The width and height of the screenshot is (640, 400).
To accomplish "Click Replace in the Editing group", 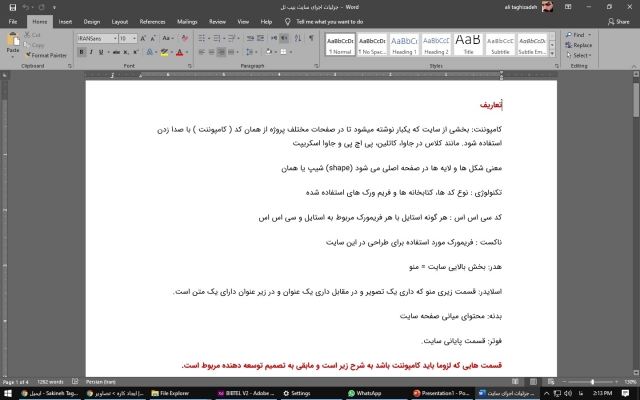I will click(579, 45).
